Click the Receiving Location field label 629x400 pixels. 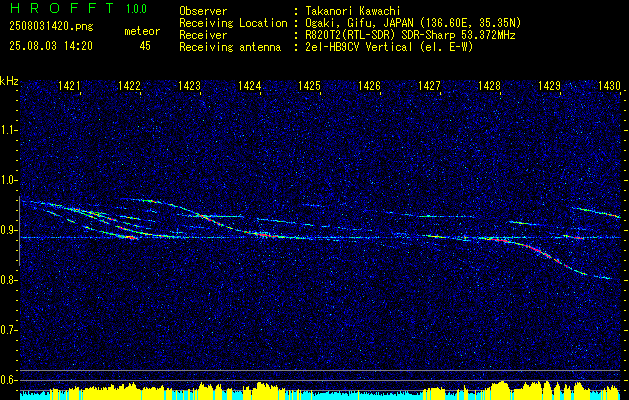click(x=233, y=23)
